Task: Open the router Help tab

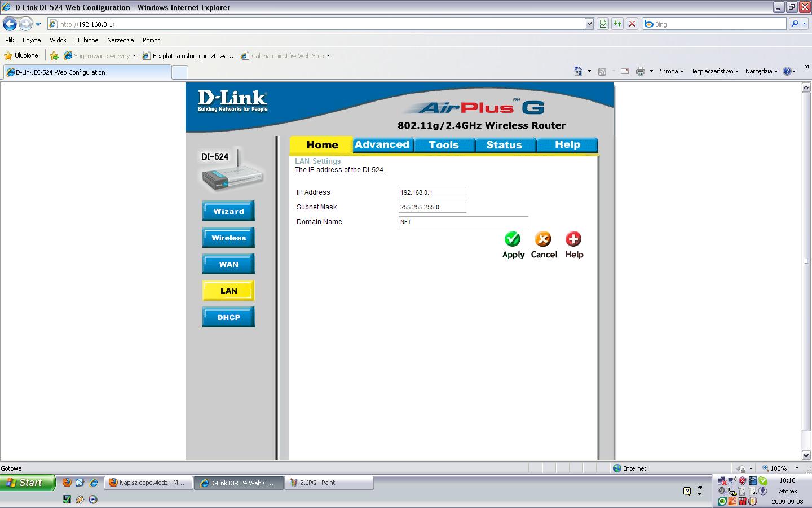Action: 567,144
